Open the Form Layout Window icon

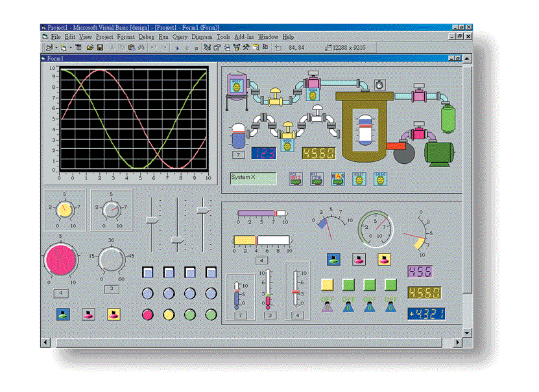pyautogui.click(x=227, y=48)
